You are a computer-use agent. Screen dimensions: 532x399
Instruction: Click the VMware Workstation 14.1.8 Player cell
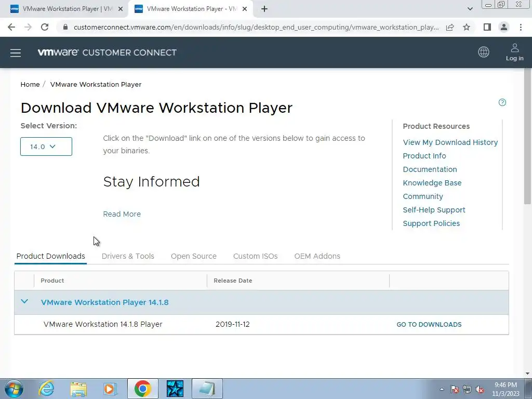coord(103,324)
